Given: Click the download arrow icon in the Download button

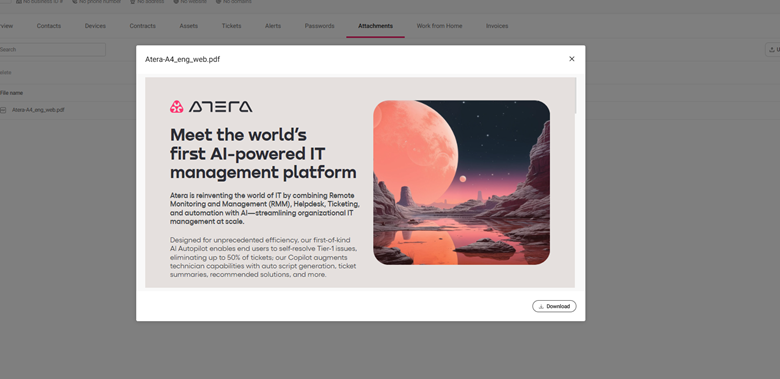Looking at the screenshot, I should coord(541,306).
